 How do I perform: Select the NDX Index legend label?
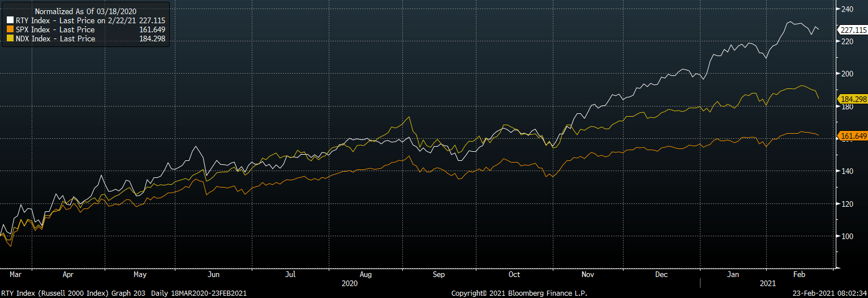(55, 39)
